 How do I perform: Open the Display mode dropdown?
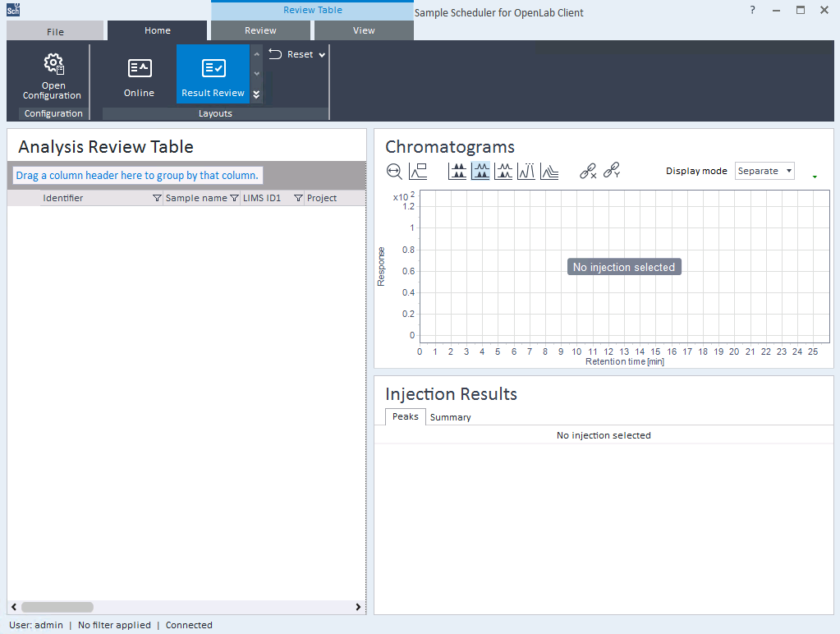point(764,171)
